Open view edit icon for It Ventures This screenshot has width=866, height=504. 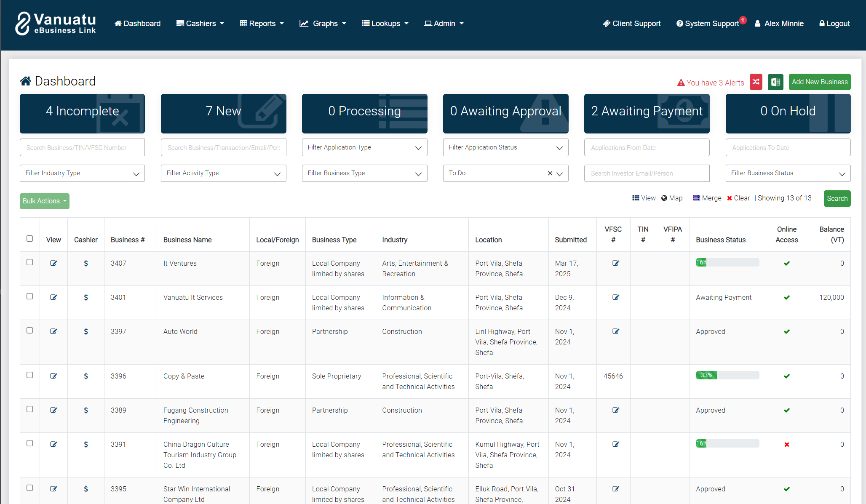tap(53, 263)
